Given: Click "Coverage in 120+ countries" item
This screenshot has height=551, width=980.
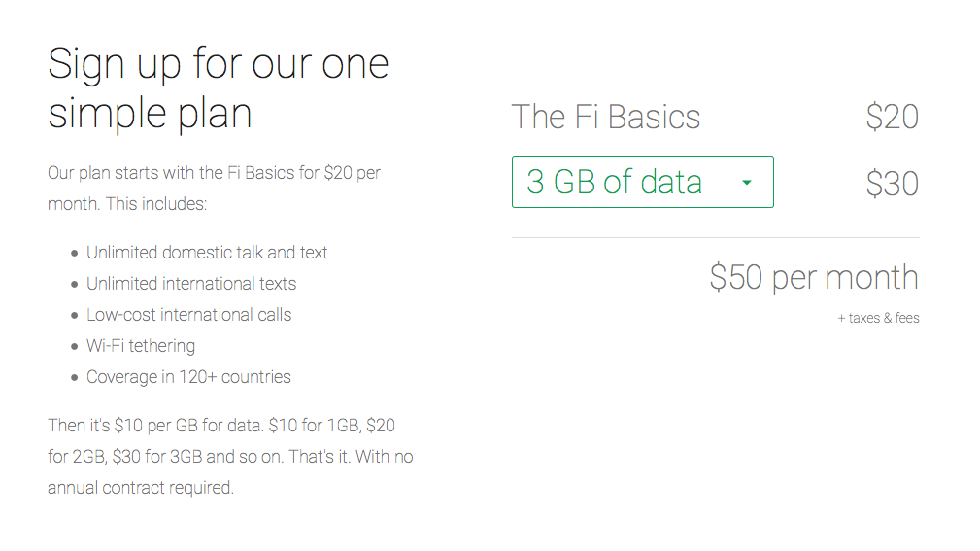Looking at the screenshot, I should 188,377.
